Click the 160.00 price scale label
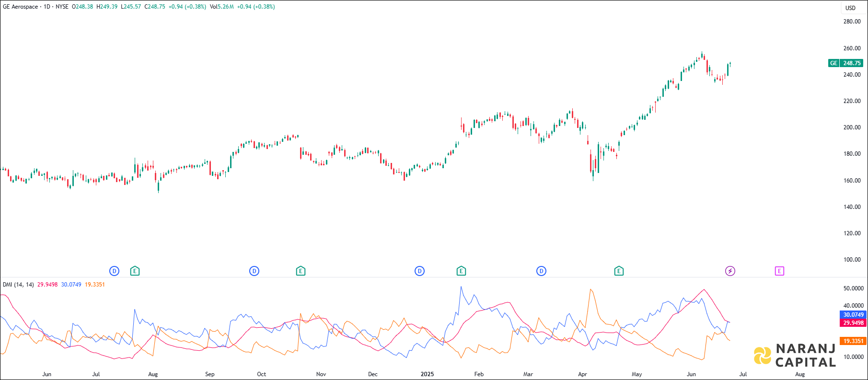Image resolution: width=868 pixels, height=380 pixels. [852, 181]
